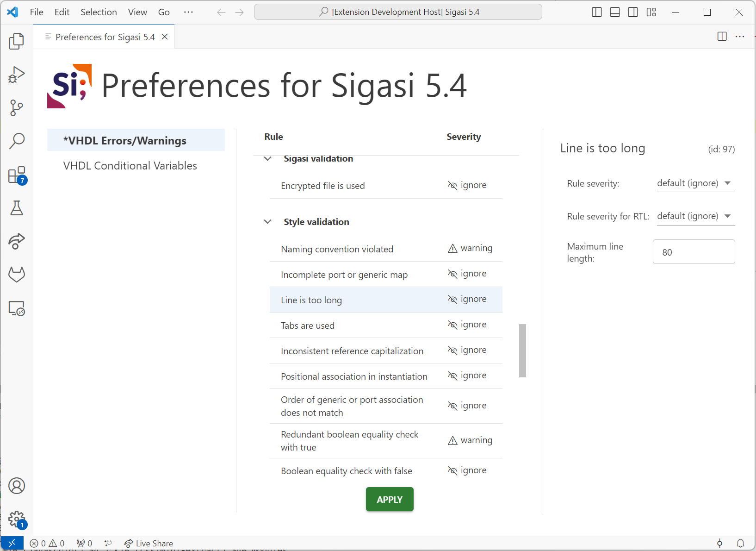Screen dimensions: 756x551
Task: Click the rule list scrollbar thumb
Action: [x=522, y=351]
